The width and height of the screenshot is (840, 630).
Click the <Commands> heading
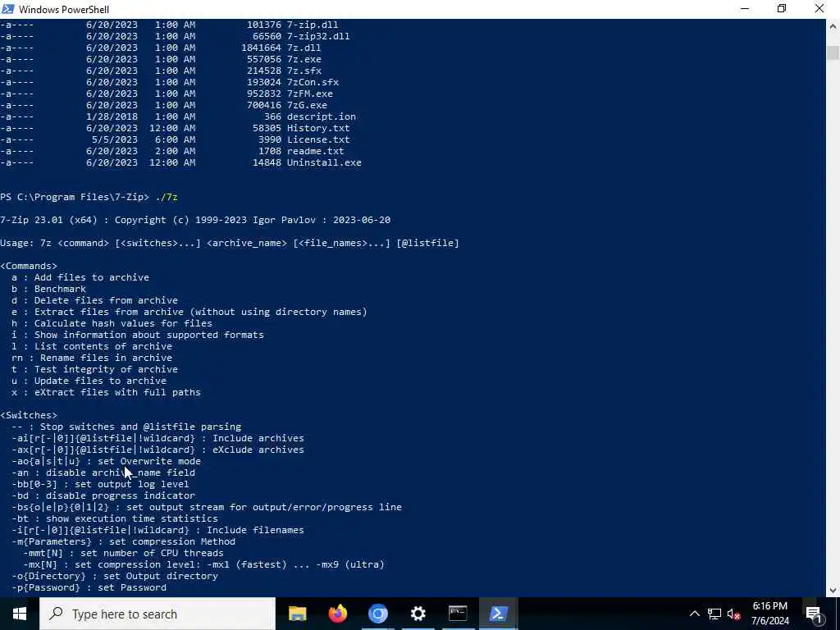[x=29, y=267]
